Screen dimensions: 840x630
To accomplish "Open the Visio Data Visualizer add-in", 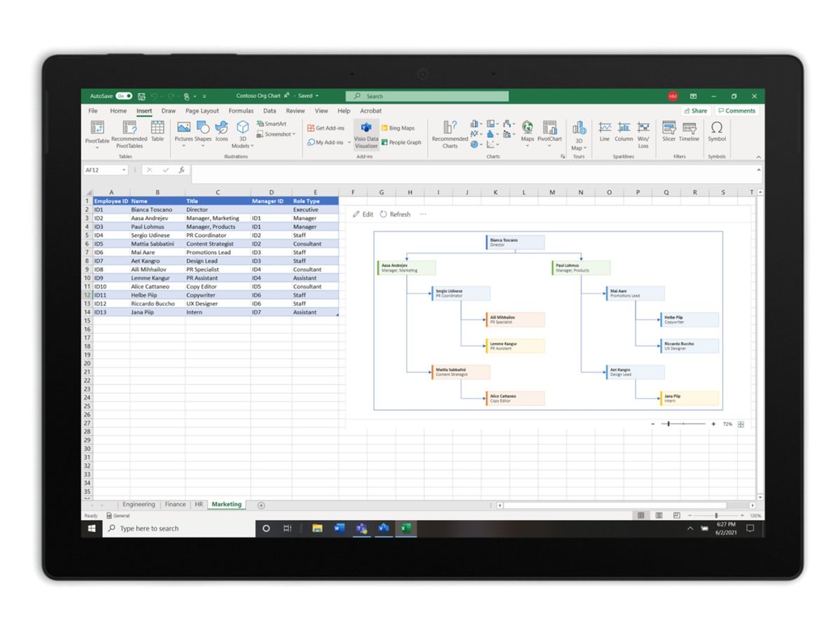I will (366, 135).
